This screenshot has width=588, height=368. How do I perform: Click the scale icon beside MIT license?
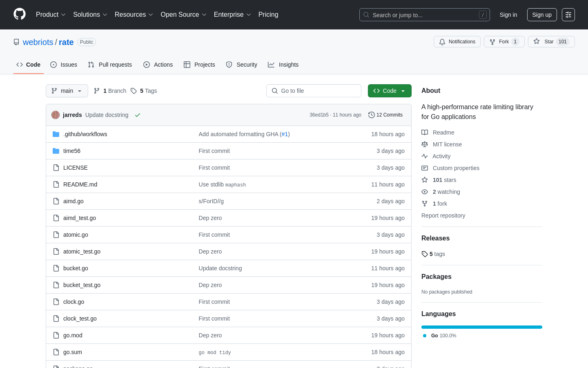(425, 144)
